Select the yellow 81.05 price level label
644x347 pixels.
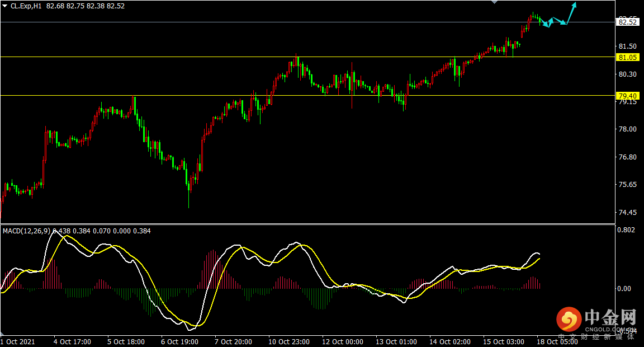pos(628,57)
